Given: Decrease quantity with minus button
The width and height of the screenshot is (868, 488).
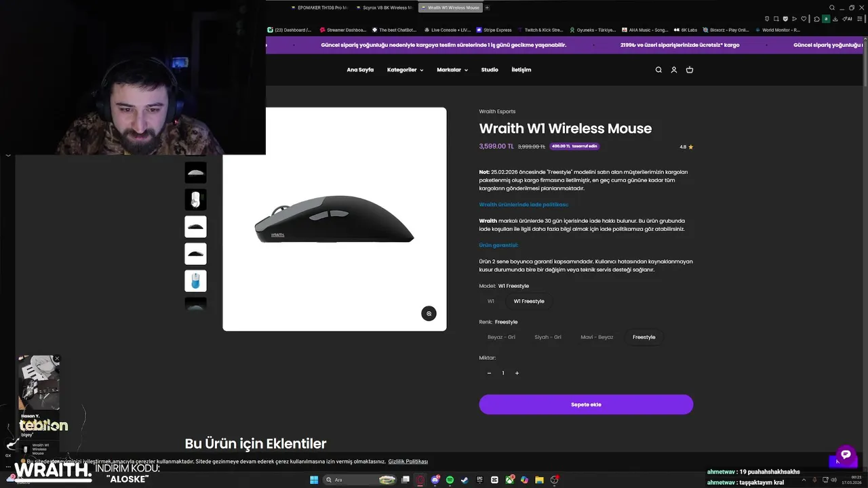Looking at the screenshot, I should pos(489,373).
